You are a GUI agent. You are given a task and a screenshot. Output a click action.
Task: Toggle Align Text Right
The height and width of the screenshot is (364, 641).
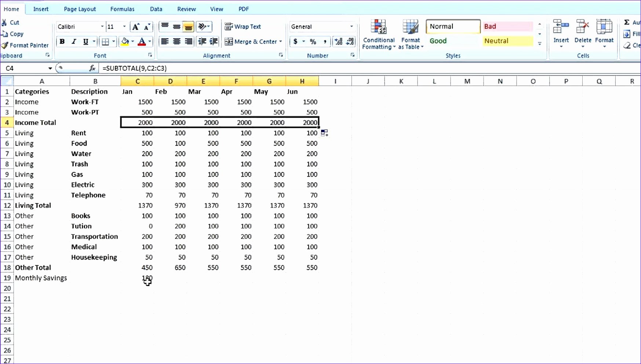tap(188, 41)
